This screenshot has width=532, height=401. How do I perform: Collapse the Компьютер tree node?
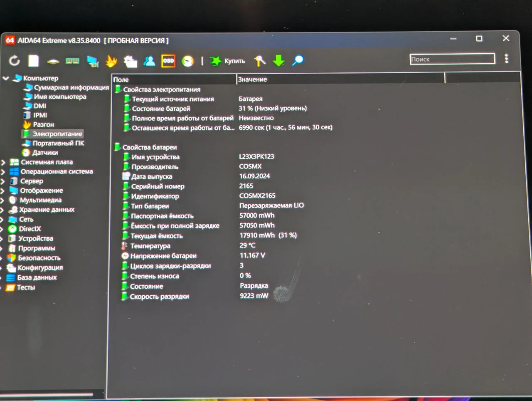point(6,78)
